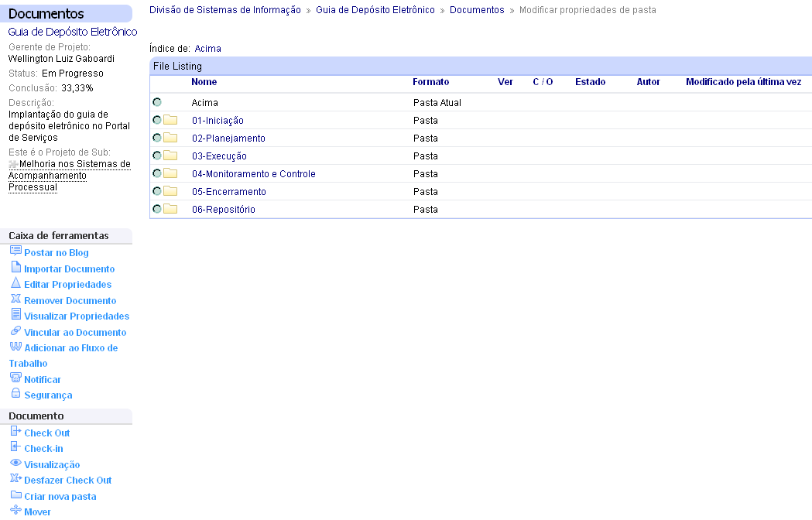Click the Visualizar Propriedades link
This screenshot has width=812, height=520.
tap(77, 316)
